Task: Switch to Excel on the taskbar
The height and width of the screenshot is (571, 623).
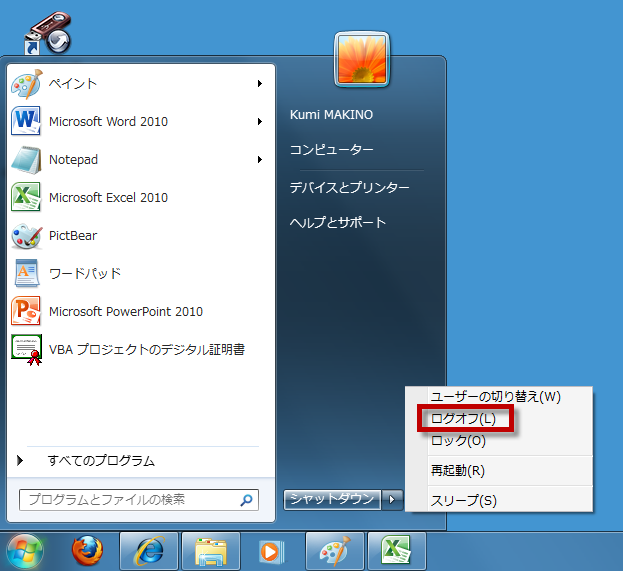Action: (x=397, y=551)
